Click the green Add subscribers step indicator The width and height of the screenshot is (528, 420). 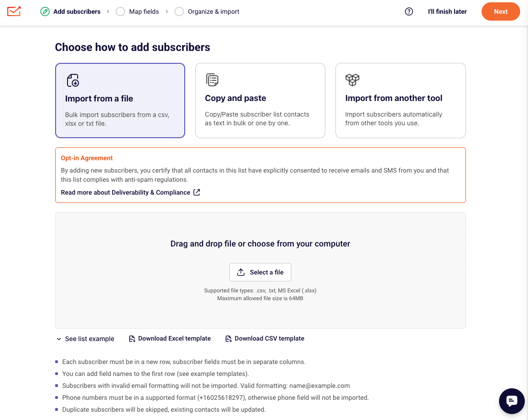[45, 11]
